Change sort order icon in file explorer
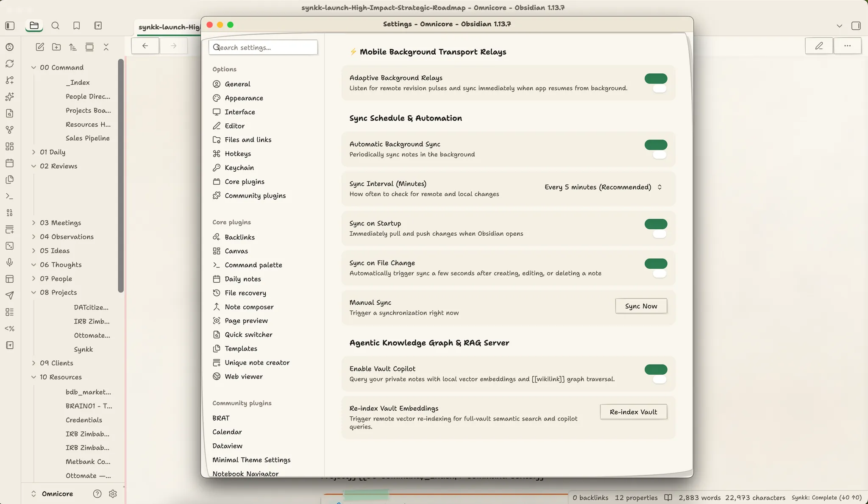This screenshot has width=868, height=504. click(x=73, y=47)
